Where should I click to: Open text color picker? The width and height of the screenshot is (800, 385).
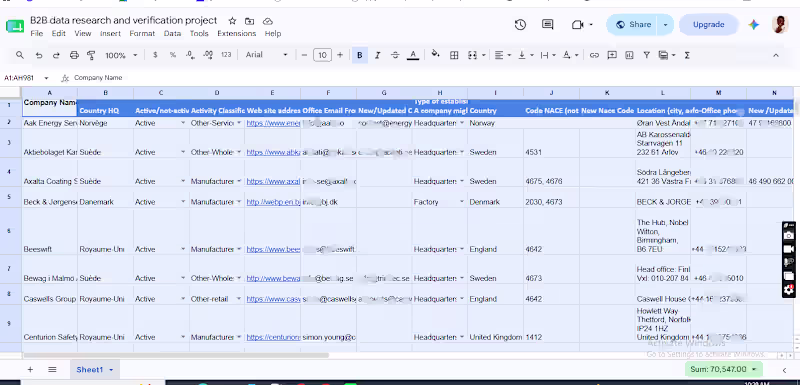[413, 55]
